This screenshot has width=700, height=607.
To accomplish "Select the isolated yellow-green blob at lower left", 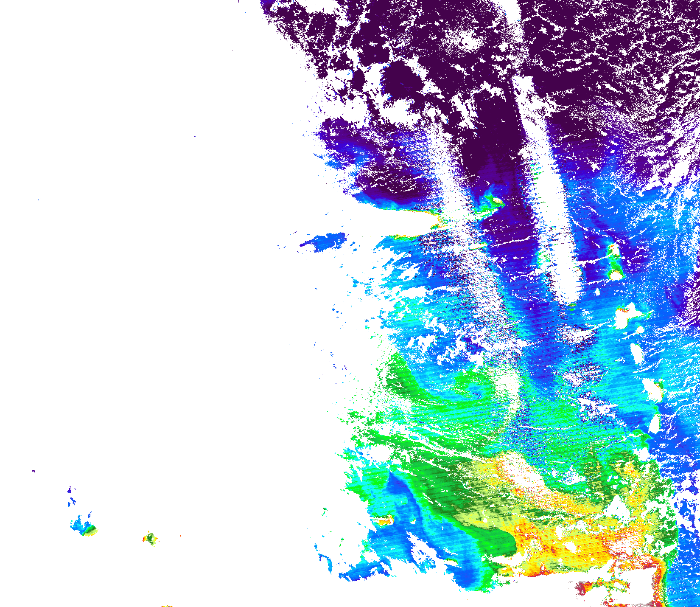I will point(150,539).
